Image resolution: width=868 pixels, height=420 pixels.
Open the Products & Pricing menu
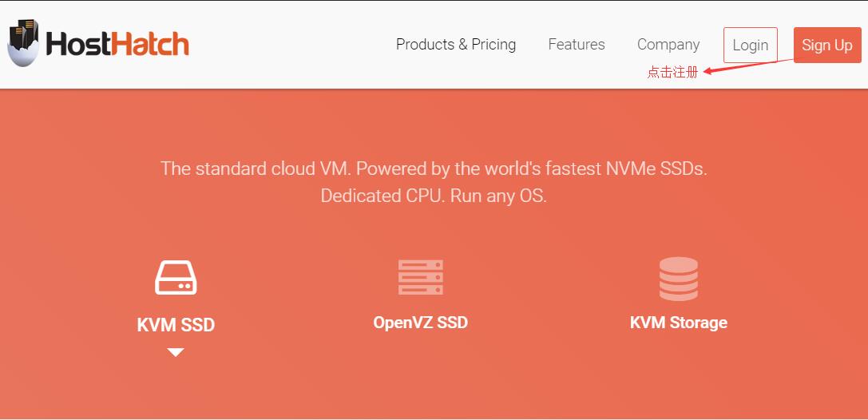coord(456,44)
